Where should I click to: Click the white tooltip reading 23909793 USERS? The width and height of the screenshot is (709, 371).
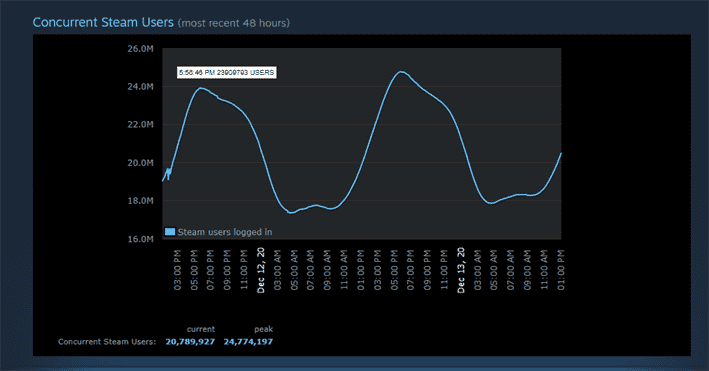[x=227, y=72]
